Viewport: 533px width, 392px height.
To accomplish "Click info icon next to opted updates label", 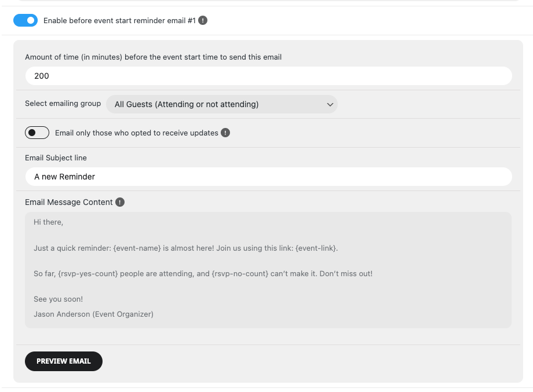I will point(225,133).
